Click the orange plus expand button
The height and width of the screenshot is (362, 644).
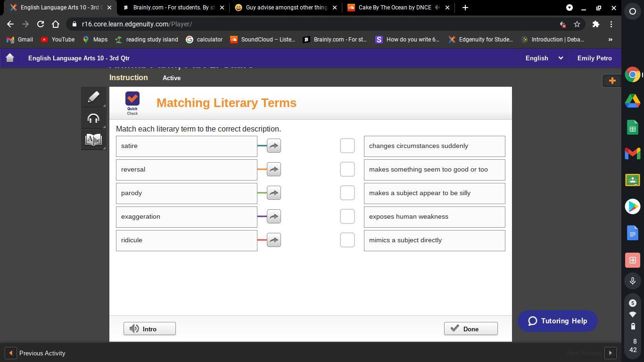[x=612, y=81]
